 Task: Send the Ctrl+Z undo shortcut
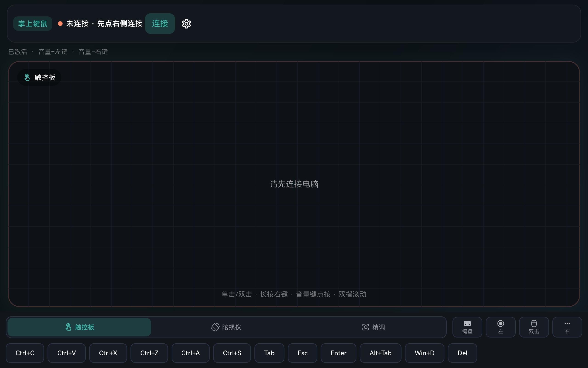coord(149,353)
